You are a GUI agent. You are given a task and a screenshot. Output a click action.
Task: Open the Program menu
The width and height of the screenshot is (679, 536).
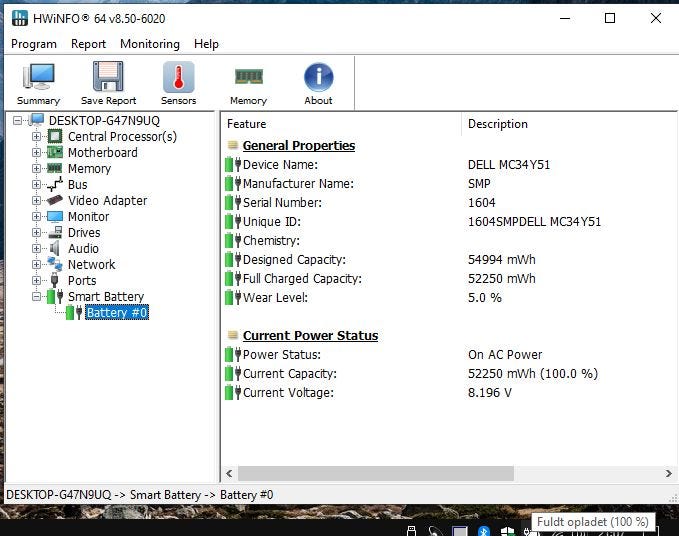click(34, 44)
